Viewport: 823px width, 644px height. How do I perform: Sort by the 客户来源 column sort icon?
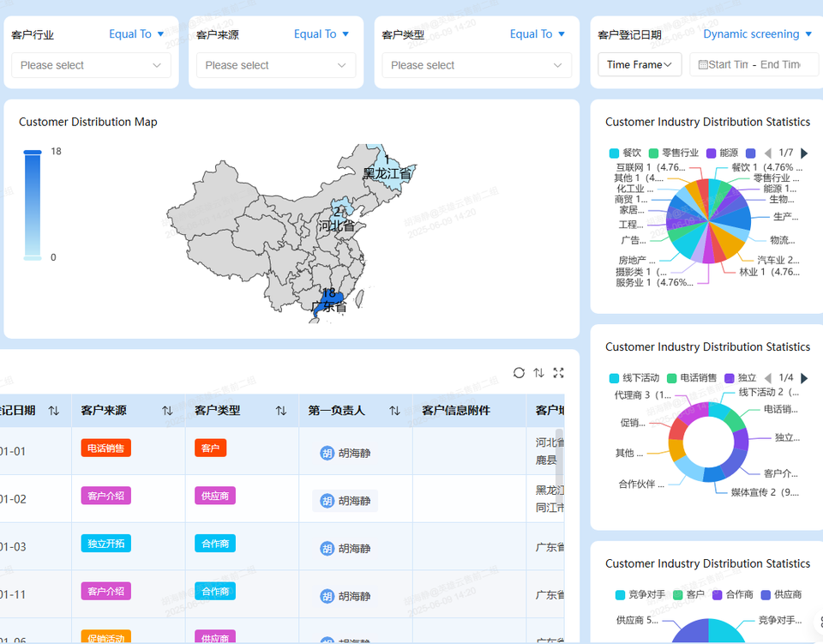167,411
